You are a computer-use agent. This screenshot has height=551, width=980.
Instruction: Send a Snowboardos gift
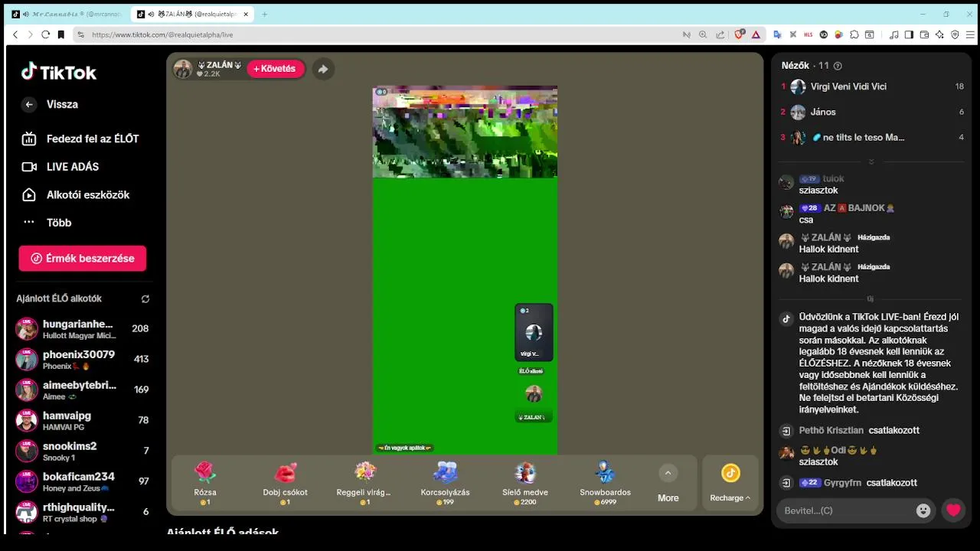pos(605,483)
